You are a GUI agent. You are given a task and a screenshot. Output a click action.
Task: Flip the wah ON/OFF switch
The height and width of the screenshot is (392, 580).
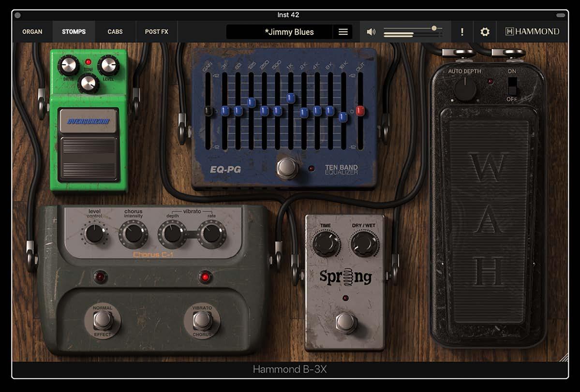tap(512, 86)
